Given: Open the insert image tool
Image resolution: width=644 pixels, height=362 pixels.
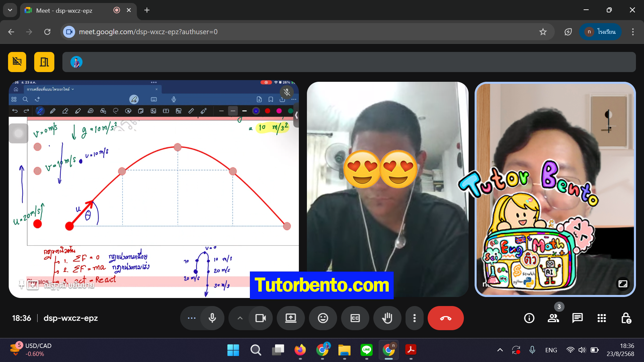Looking at the screenshot, I should coord(153,111).
